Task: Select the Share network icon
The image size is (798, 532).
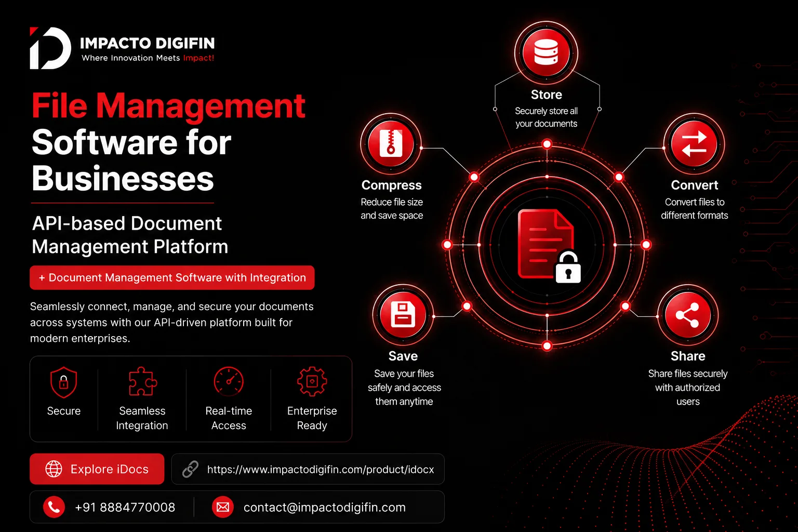Action: tap(687, 315)
